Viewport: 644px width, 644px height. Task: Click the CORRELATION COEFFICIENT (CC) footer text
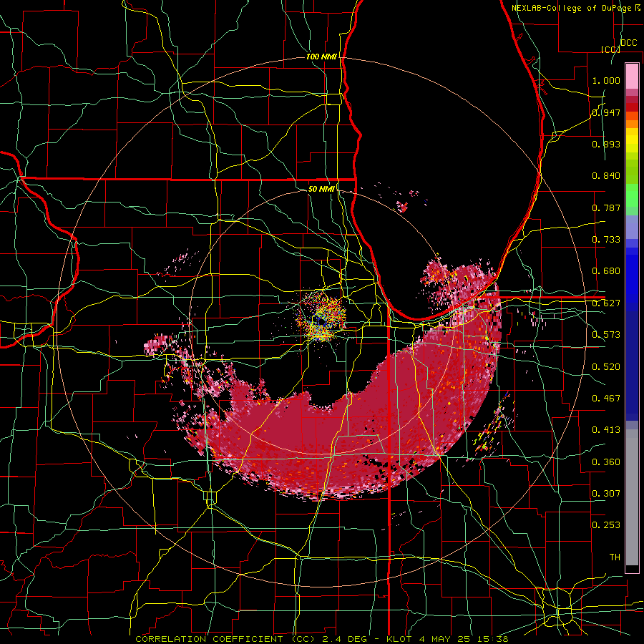pyautogui.click(x=225, y=639)
